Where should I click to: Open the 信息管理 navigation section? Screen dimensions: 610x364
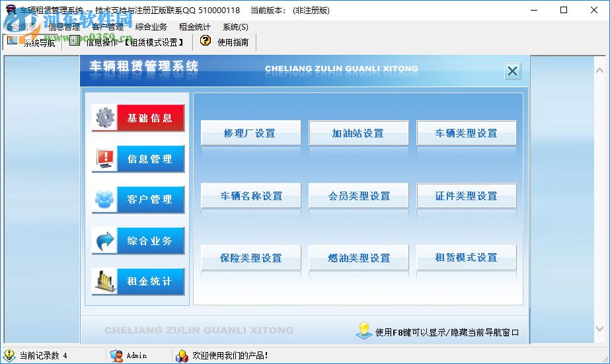pos(138,159)
